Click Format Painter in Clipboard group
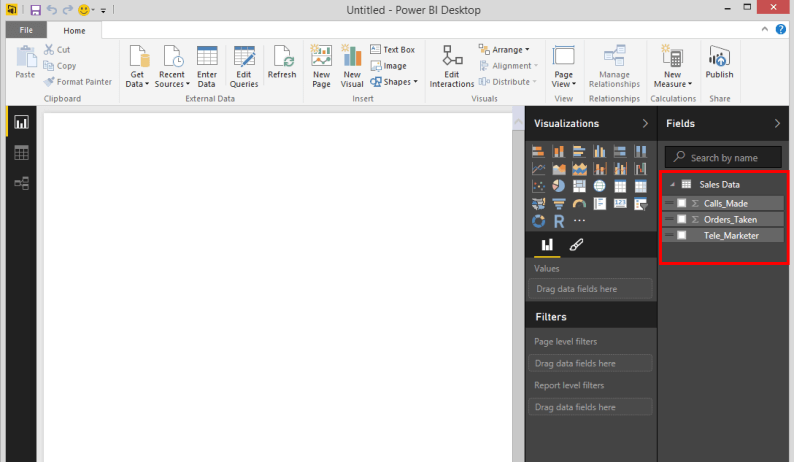Viewport: 794px width, 462px height. tap(78, 82)
